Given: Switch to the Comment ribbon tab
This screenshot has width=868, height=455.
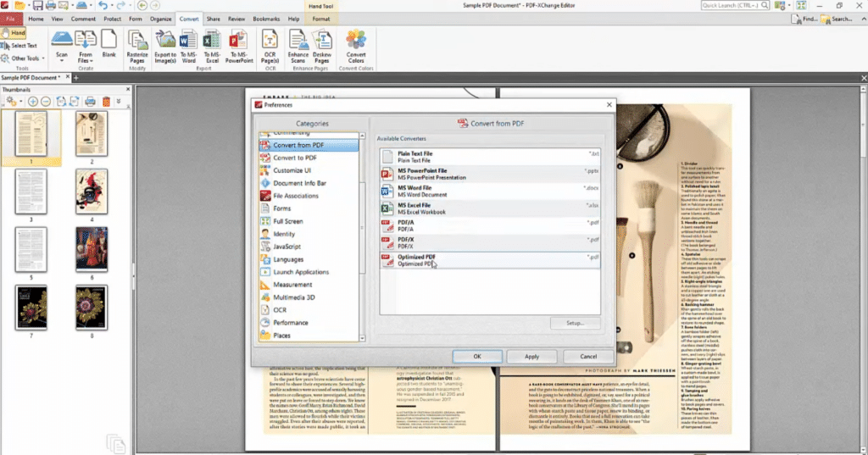Looking at the screenshot, I should click(x=83, y=19).
